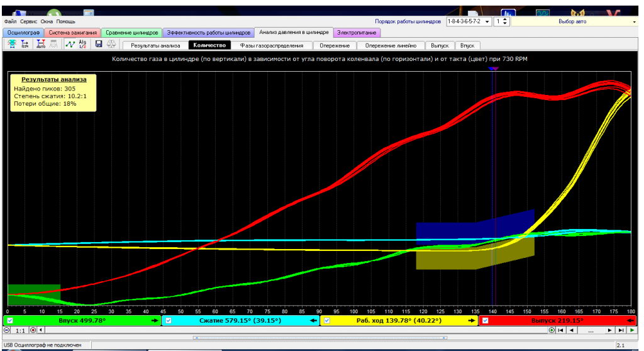
Task: Click the scrollbar left arrow beside zoom controls
Action: coord(40,330)
